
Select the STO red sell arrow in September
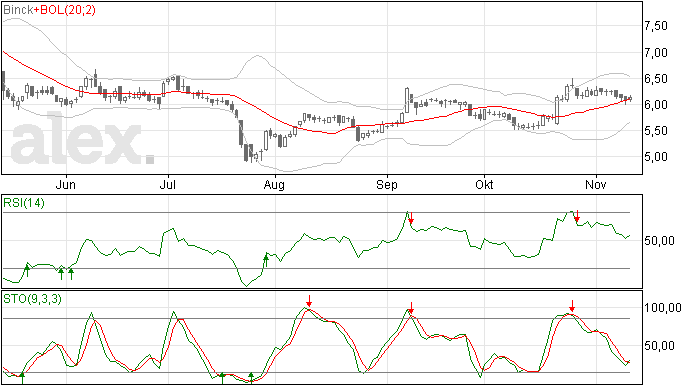pos(411,308)
